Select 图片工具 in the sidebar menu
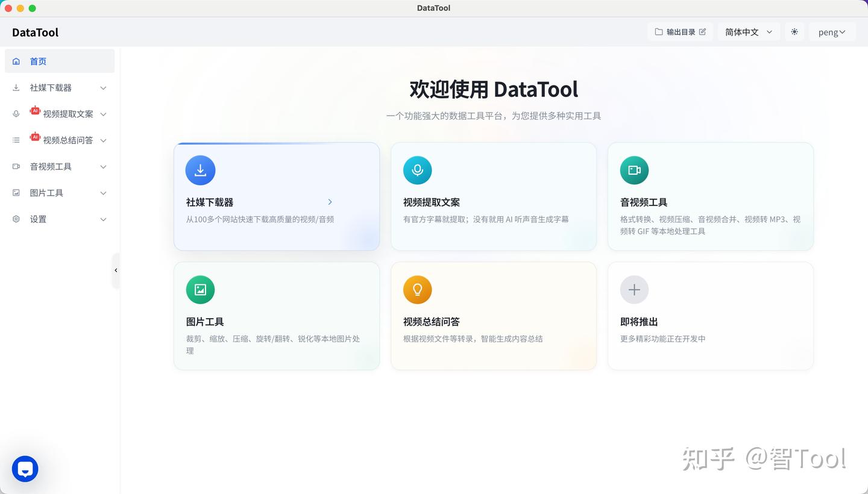 (x=60, y=193)
